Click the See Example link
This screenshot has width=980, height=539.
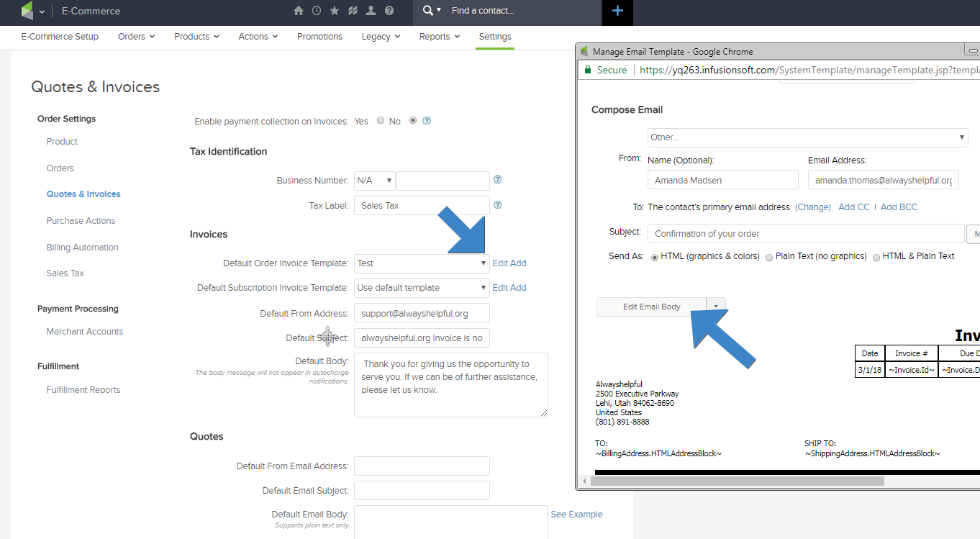(576, 515)
